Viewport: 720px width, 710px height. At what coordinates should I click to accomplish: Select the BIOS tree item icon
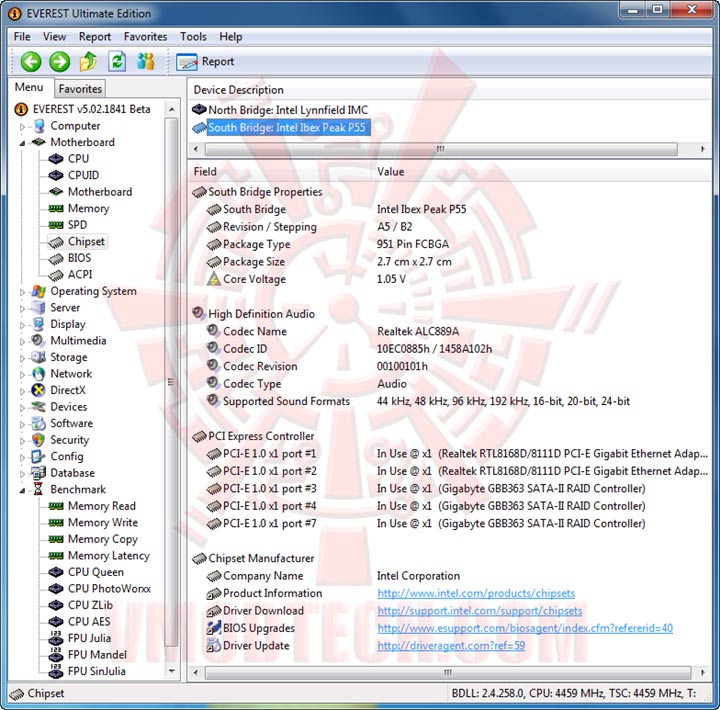56,259
